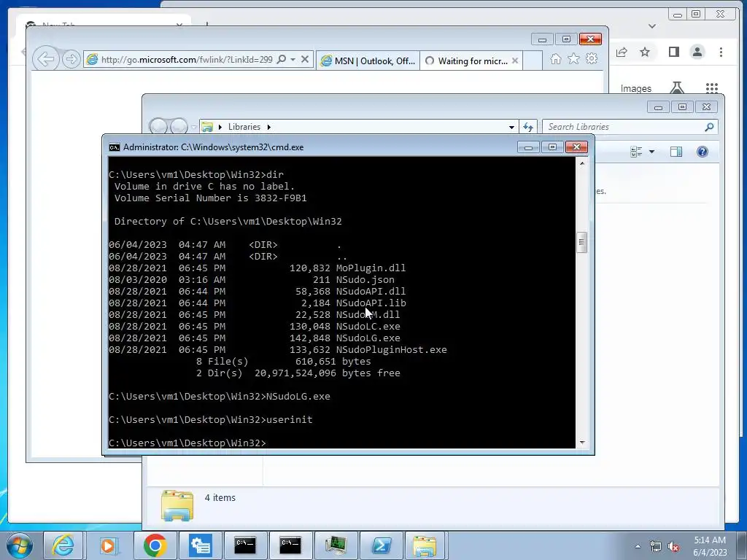Open Explorer help button
Image resolution: width=747 pixels, height=560 pixels.
point(703,152)
